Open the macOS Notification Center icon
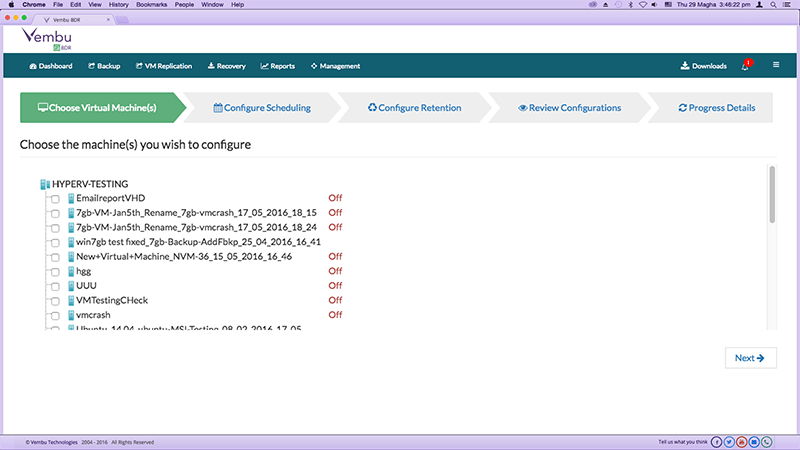 787,5
